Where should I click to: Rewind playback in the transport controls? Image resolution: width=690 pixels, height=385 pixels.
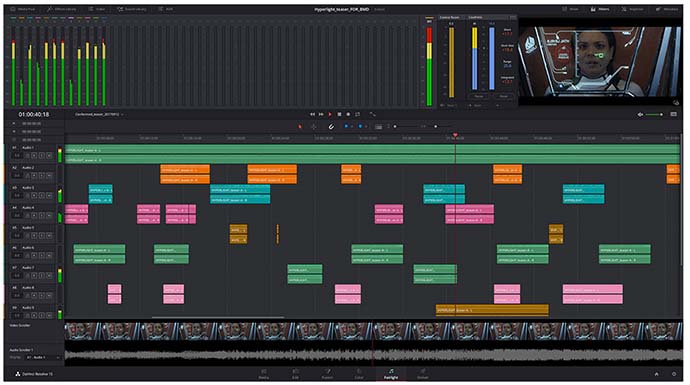click(x=312, y=114)
